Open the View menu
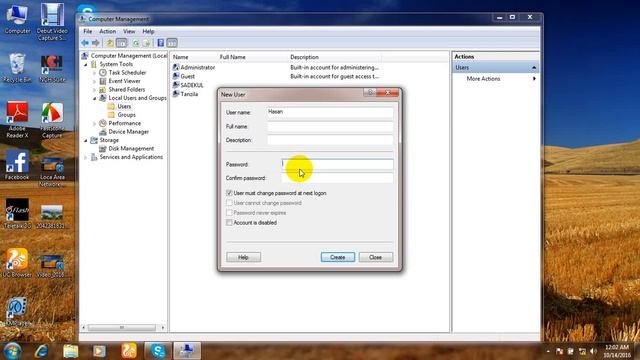This screenshot has width=640, height=360. click(x=129, y=31)
